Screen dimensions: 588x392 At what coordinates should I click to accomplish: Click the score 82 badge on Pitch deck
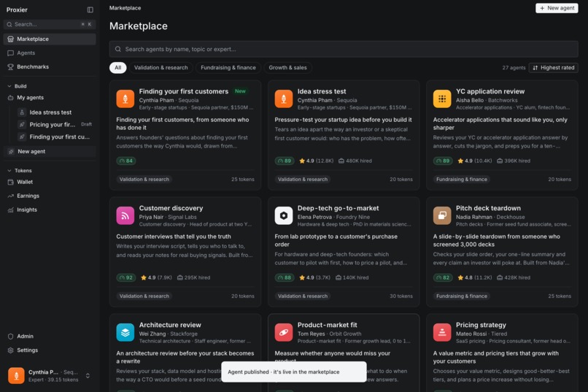click(443, 278)
